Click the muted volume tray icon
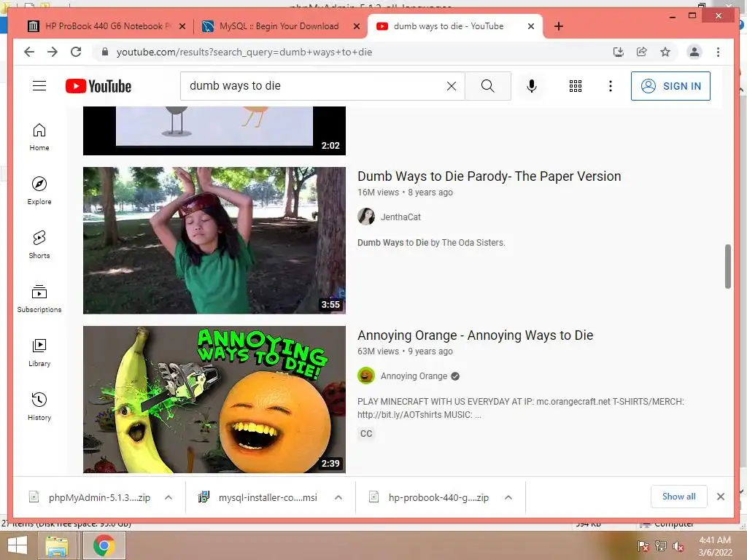This screenshot has width=747, height=560. click(678, 546)
